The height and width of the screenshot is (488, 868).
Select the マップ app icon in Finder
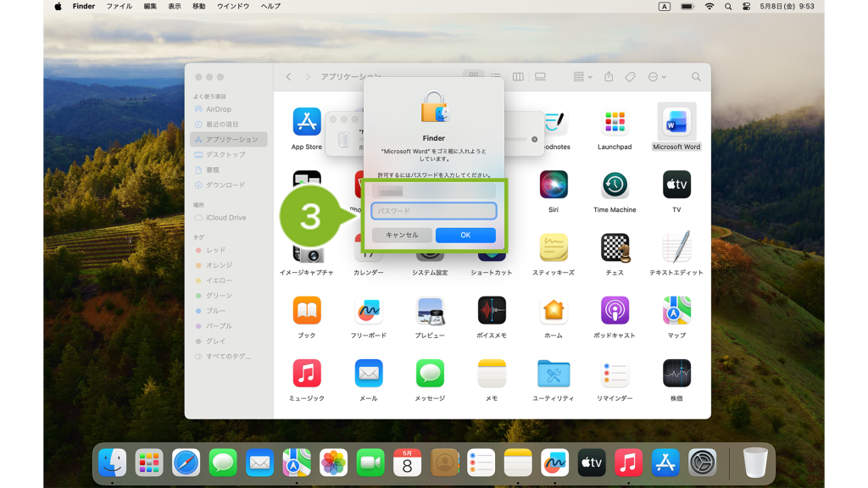pyautogui.click(x=676, y=310)
